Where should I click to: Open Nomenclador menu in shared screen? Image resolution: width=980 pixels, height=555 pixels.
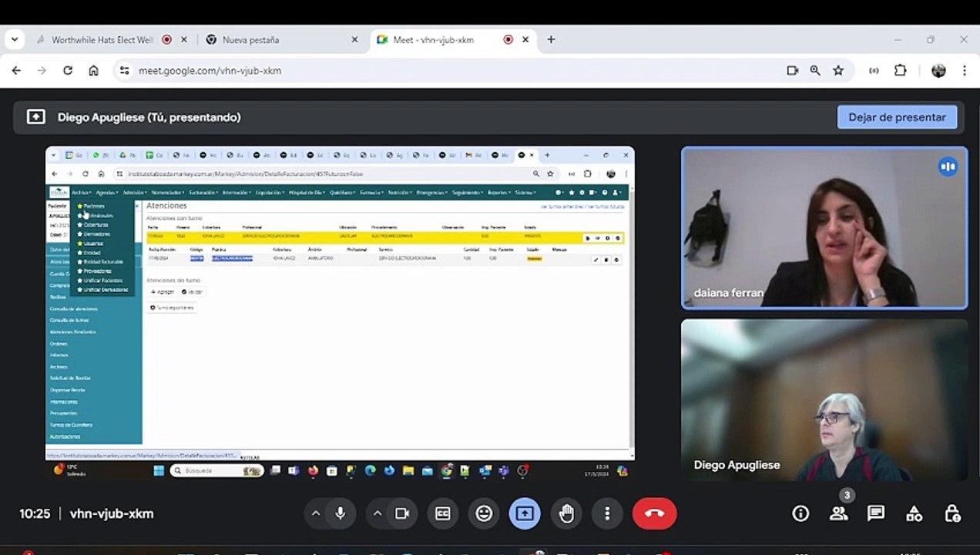point(168,192)
